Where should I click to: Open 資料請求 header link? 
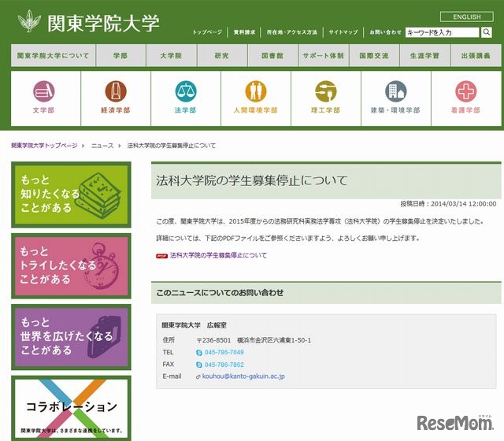tap(244, 32)
